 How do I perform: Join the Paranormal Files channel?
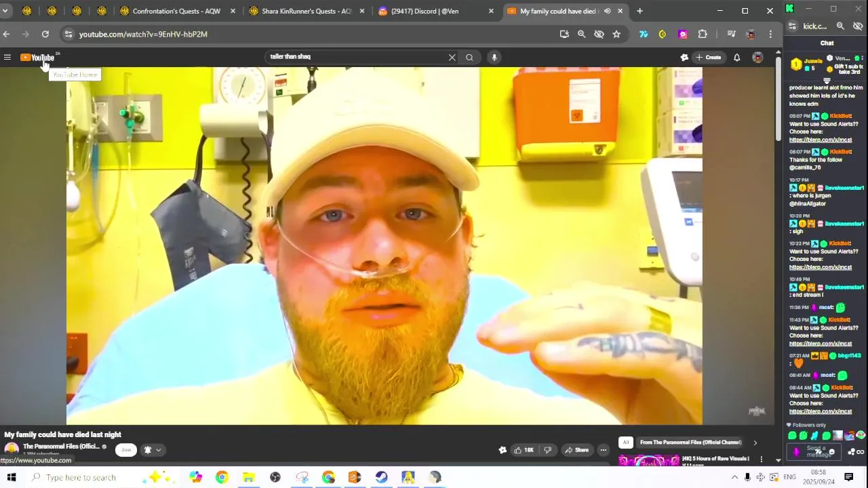pyautogui.click(x=125, y=450)
